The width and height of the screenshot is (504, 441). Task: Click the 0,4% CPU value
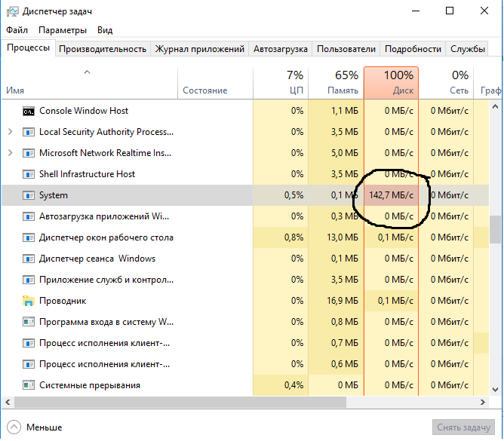293,385
